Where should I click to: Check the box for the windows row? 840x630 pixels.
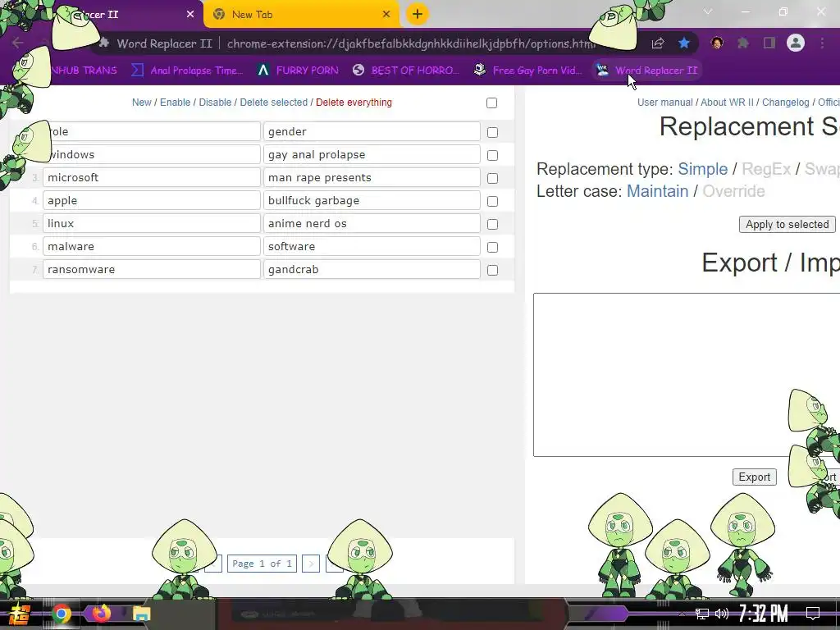click(x=492, y=155)
